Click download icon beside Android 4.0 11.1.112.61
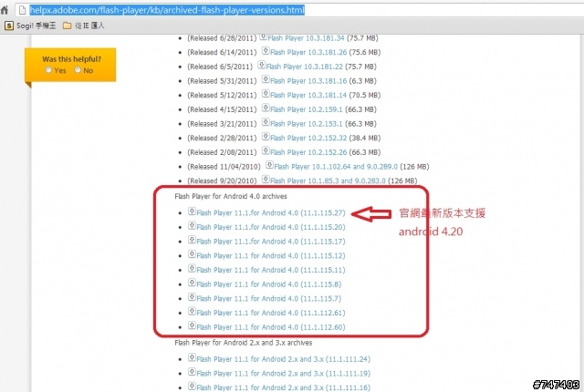The image size is (584, 392). (x=192, y=311)
